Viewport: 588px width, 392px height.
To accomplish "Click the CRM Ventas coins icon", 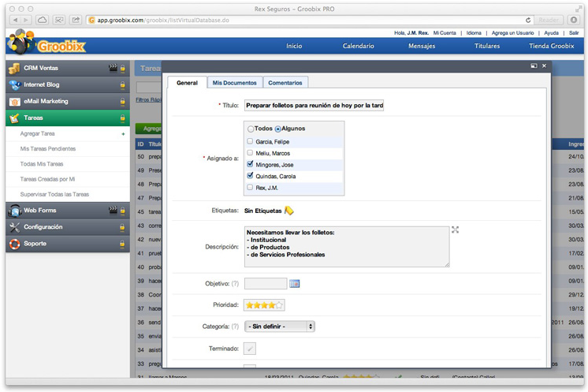I will (14, 69).
